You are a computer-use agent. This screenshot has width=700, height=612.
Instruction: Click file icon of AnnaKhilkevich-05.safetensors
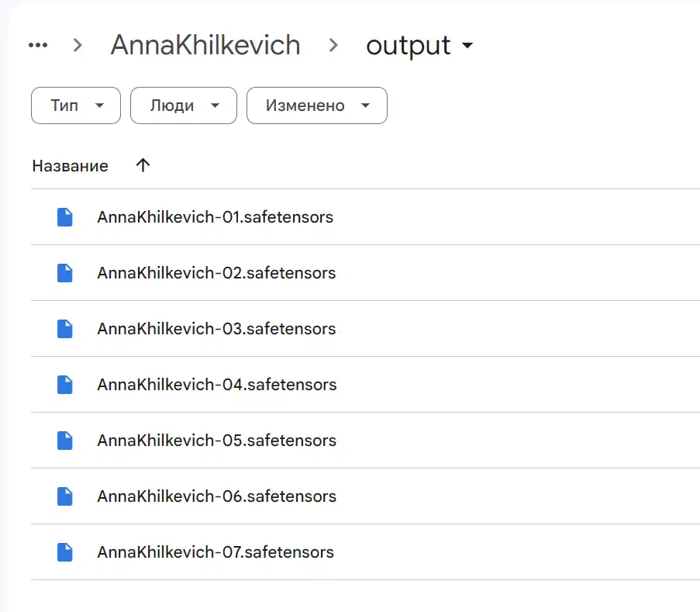click(65, 441)
